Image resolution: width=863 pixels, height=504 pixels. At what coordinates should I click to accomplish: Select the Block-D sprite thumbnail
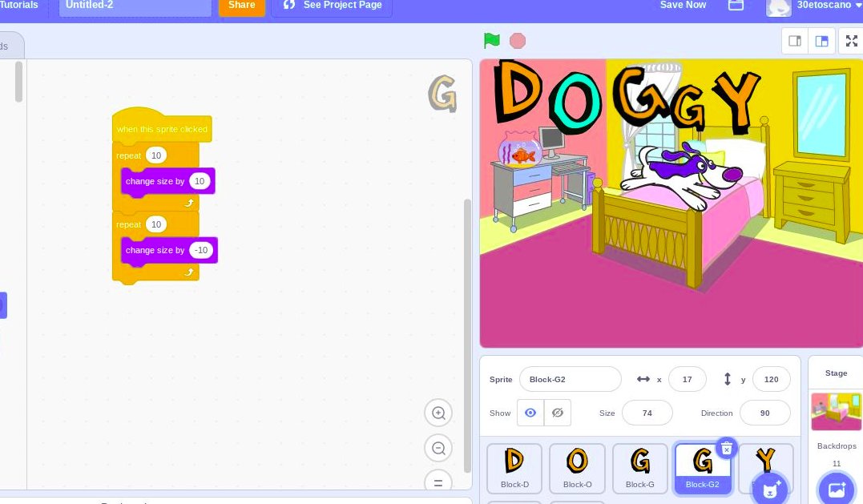point(514,468)
